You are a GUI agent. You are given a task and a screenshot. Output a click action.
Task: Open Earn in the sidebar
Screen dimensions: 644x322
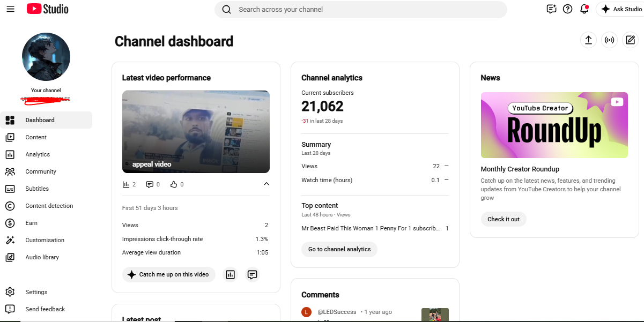pos(46,223)
